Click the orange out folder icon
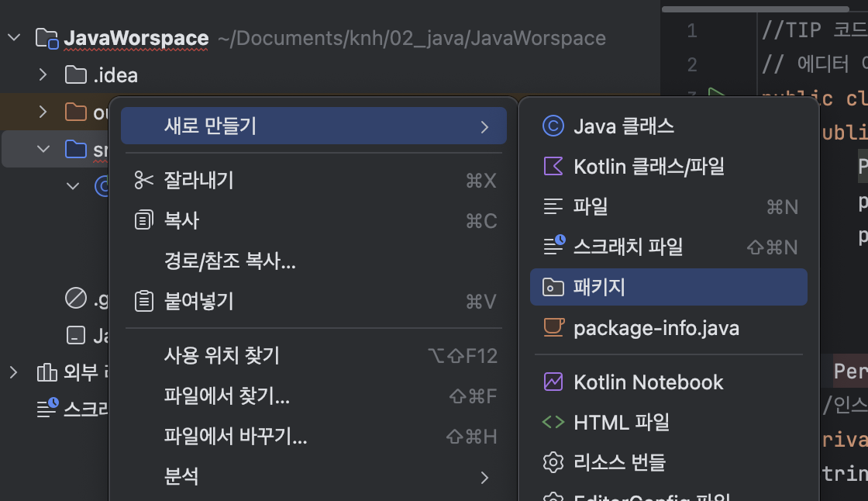This screenshot has height=501, width=868. [x=76, y=112]
